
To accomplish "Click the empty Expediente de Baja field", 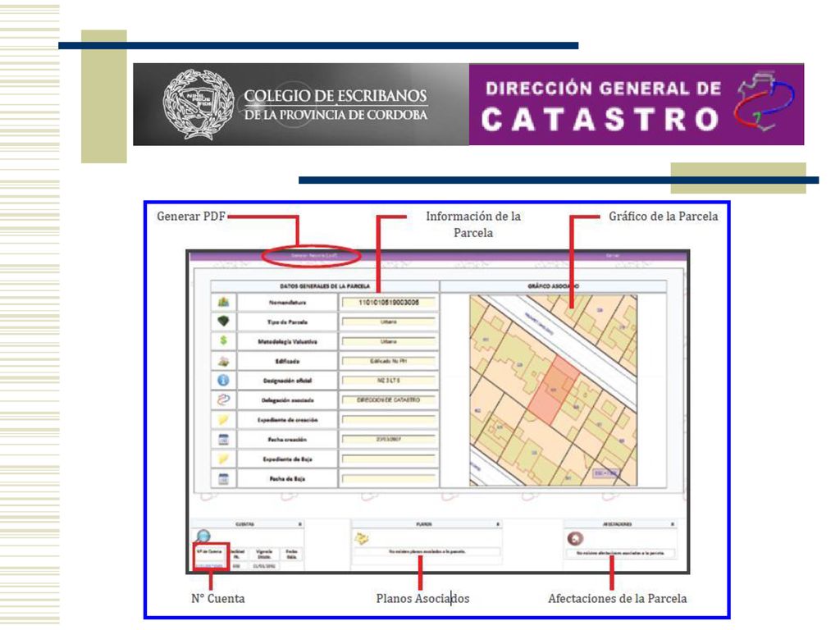I will tap(388, 459).
